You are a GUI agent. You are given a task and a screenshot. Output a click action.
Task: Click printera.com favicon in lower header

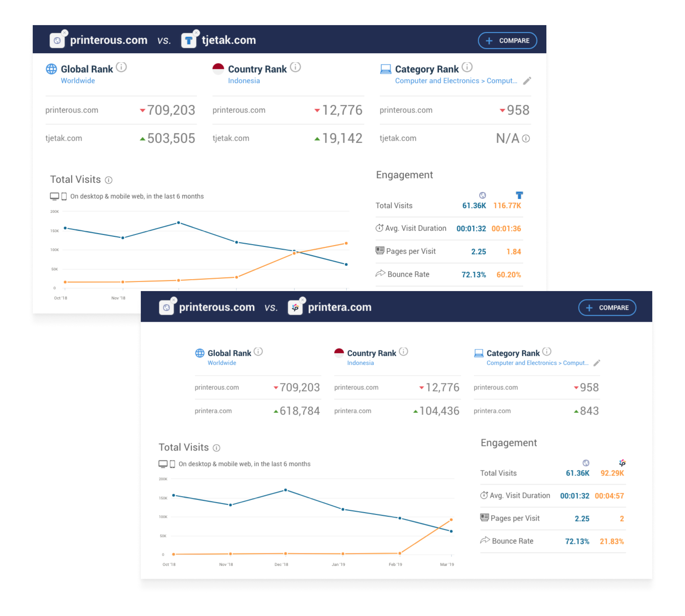click(295, 308)
